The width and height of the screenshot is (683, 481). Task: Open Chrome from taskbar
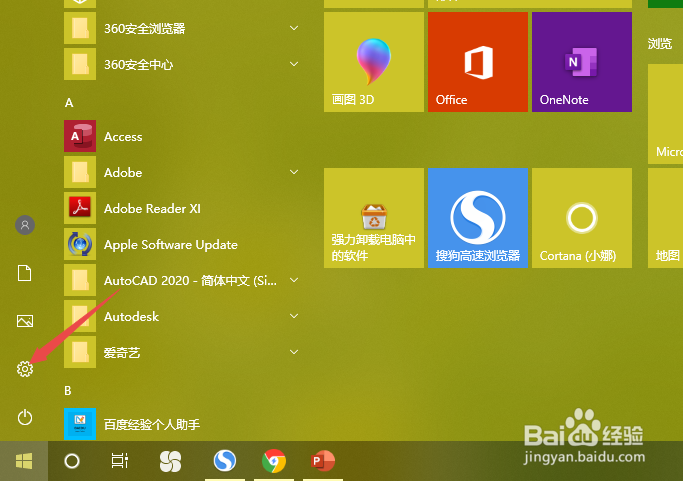(x=274, y=461)
